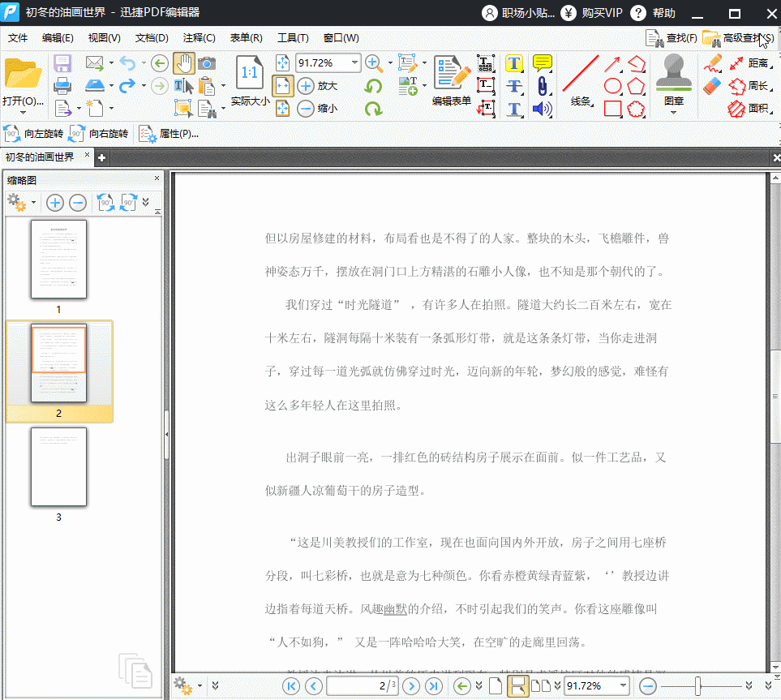Select the hand tool

[x=184, y=63]
